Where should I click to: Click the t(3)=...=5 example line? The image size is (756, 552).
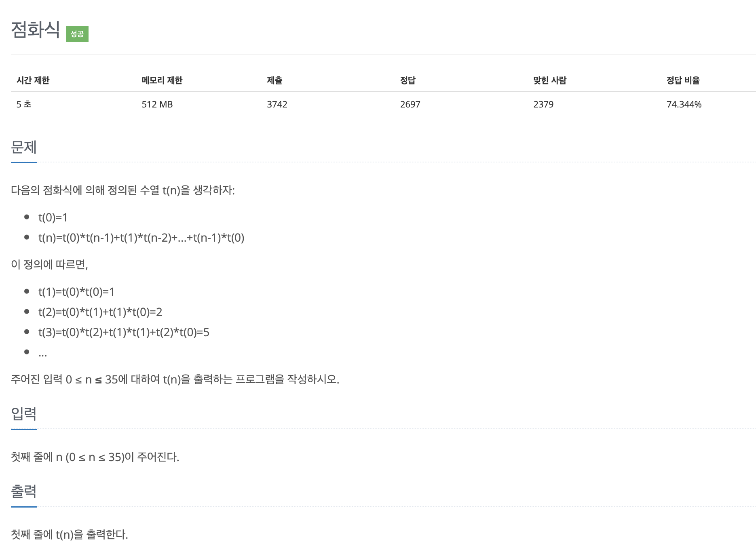(x=124, y=332)
